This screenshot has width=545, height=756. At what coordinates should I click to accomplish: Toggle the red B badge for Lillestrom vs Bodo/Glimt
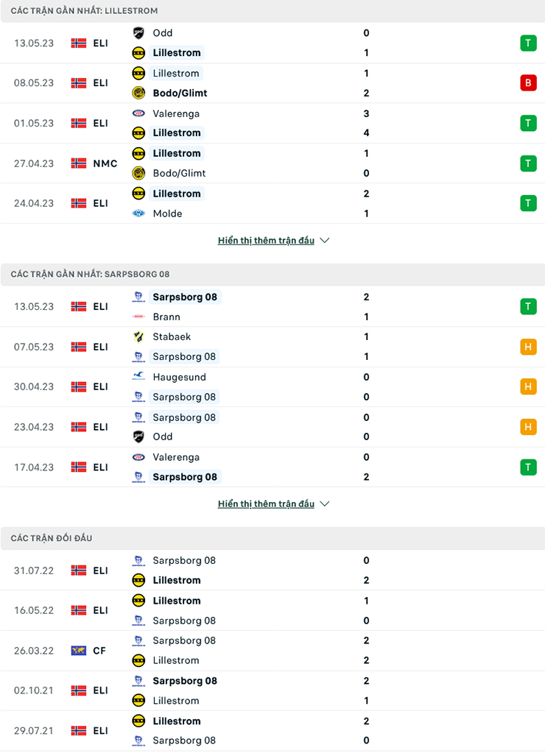[x=528, y=82]
